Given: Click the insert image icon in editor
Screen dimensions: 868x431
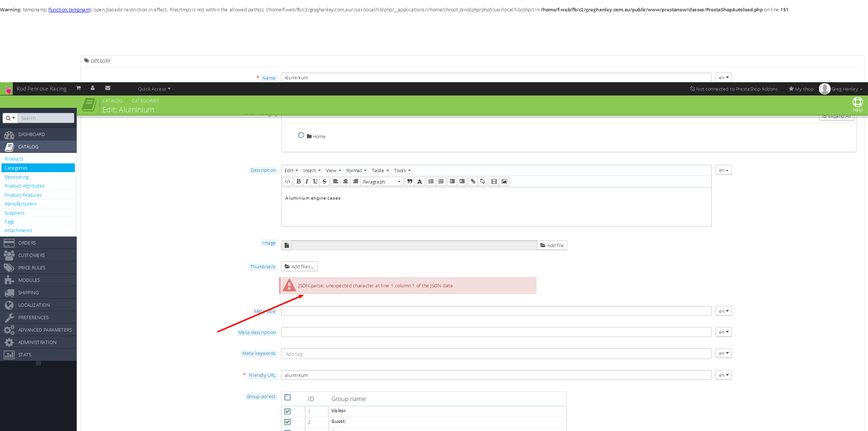Looking at the screenshot, I should pos(504,182).
